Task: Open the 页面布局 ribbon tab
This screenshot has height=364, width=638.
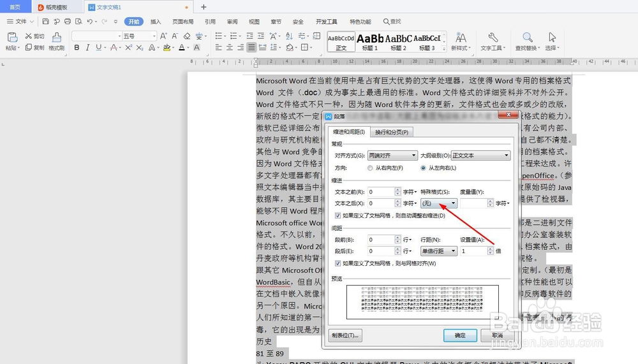Action: [182, 22]
